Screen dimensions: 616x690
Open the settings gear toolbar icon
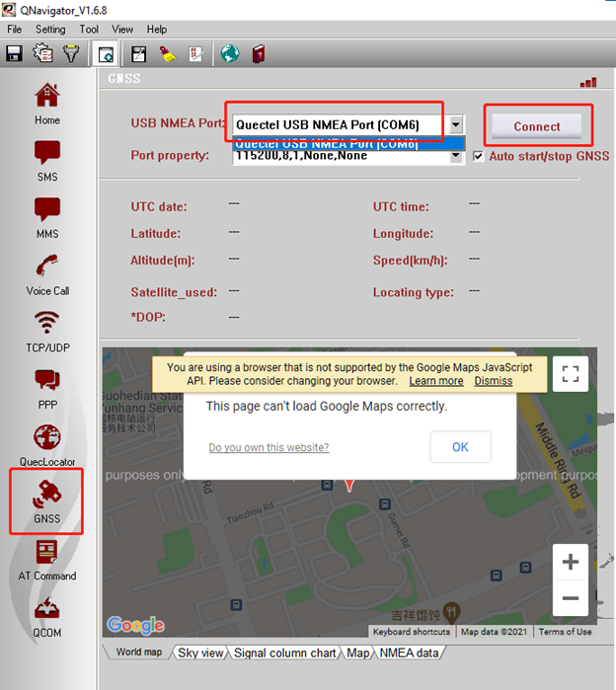(x=42, y=53)
